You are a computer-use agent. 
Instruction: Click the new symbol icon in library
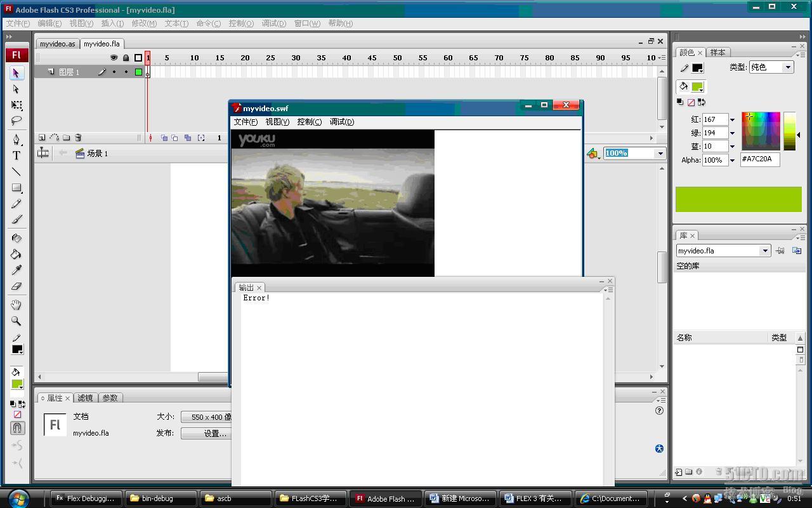coord(679,472)
